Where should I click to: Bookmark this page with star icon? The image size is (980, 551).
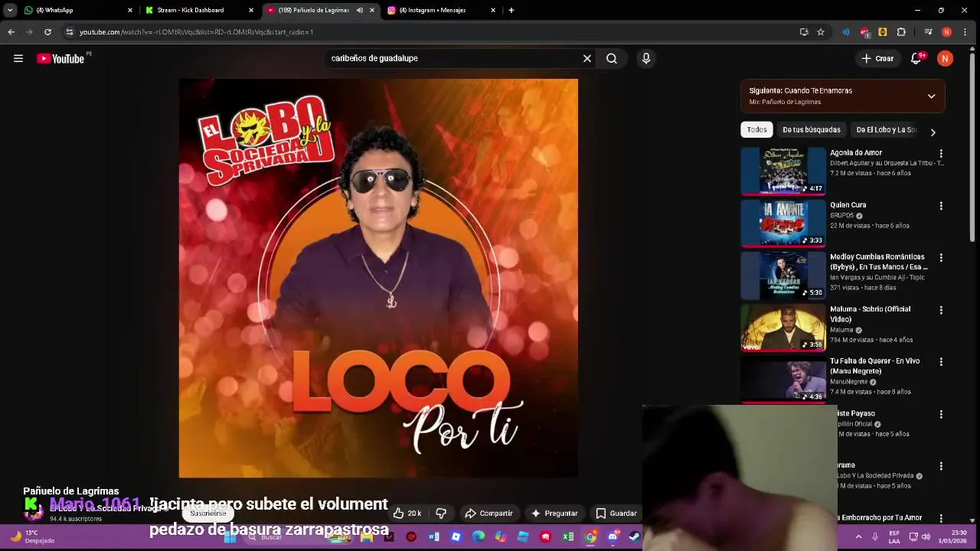pos(821,32)
